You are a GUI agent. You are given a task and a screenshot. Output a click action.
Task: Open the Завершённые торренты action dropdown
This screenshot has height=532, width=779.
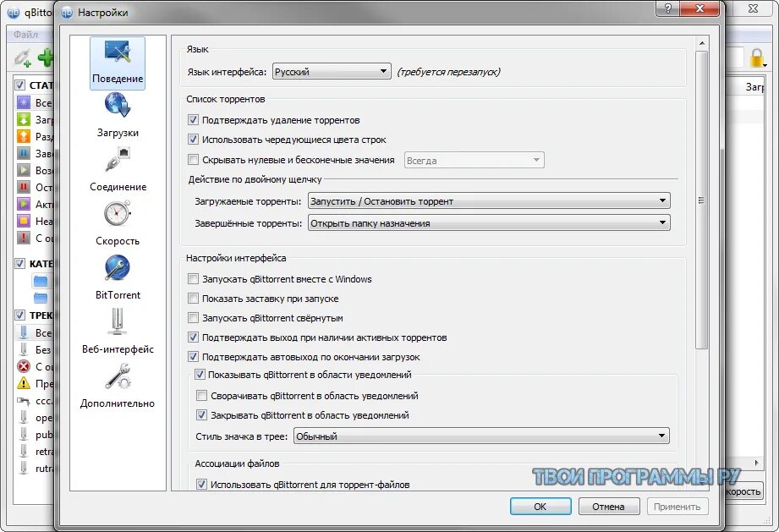click(x=489, y=222)
